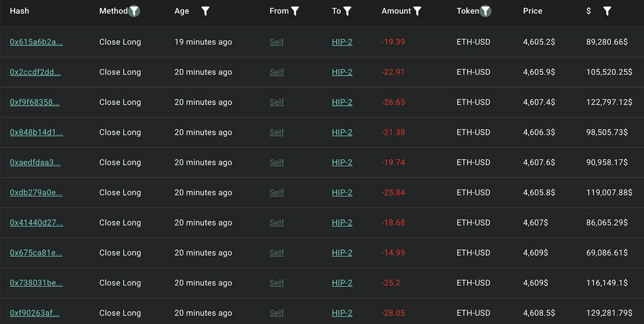Screen dimensions: 644x324
Task: Select the amount -19.39
Action: (x=393, y=42)
